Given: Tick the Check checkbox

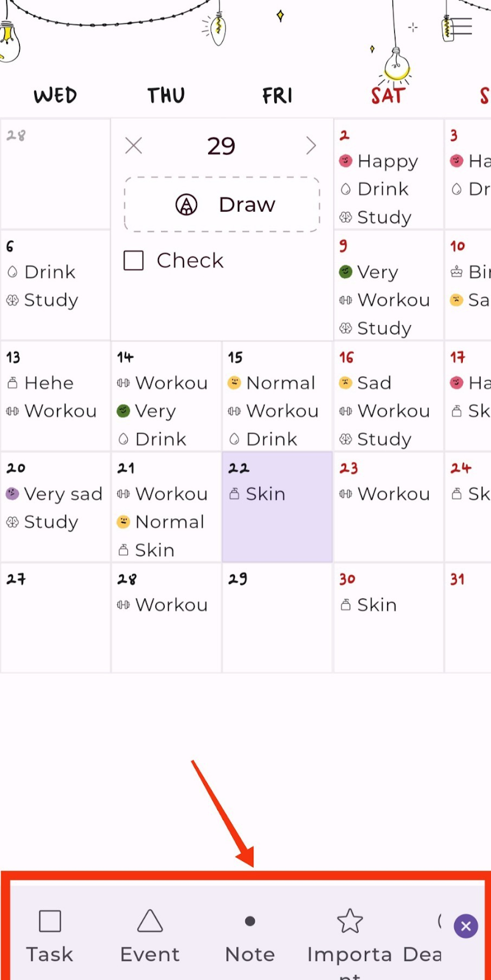Looking at the screenshot, I should [133, 260].
